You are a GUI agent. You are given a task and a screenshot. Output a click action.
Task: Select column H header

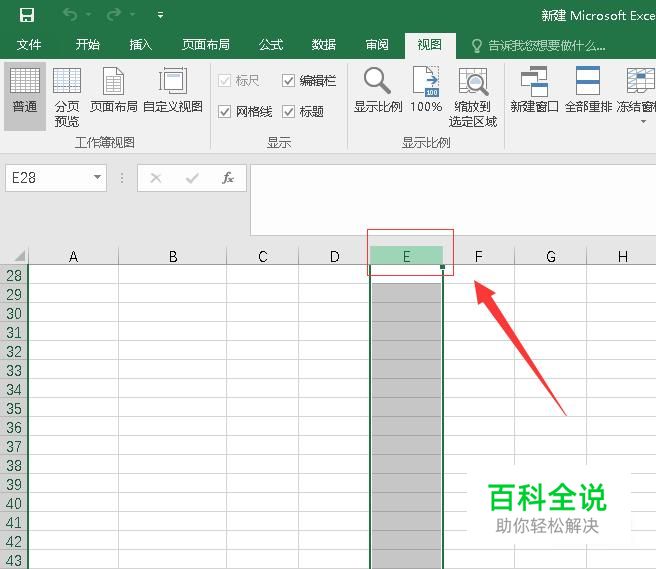coord(622,256)
